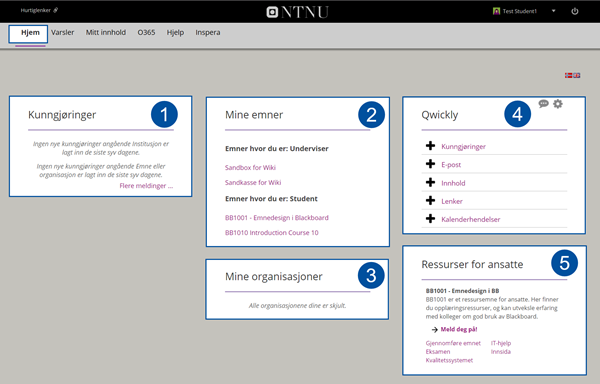Screen dimensions: 600x384
Task: Click the Innhold link in Qwickly
Action: pyautogui.click(x=453, y=183)
